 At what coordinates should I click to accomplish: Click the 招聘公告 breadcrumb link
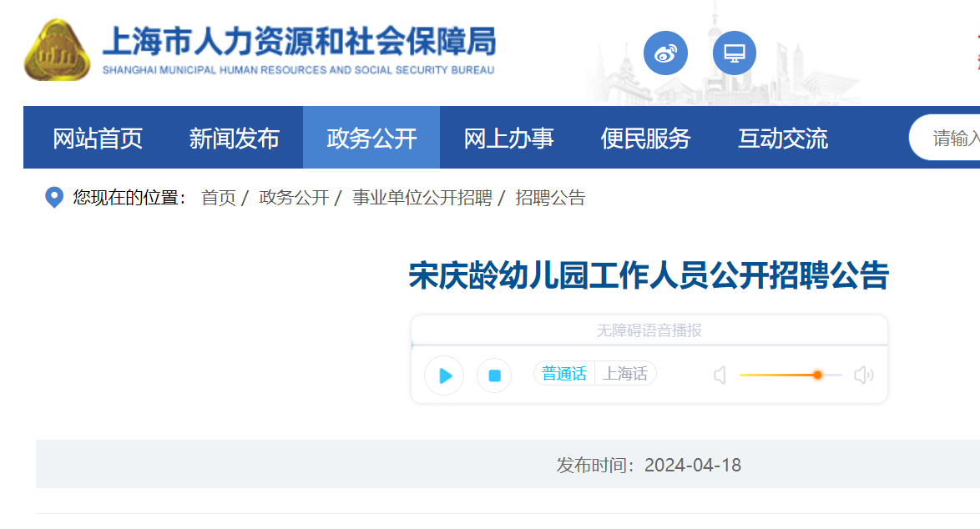[550, 198]
